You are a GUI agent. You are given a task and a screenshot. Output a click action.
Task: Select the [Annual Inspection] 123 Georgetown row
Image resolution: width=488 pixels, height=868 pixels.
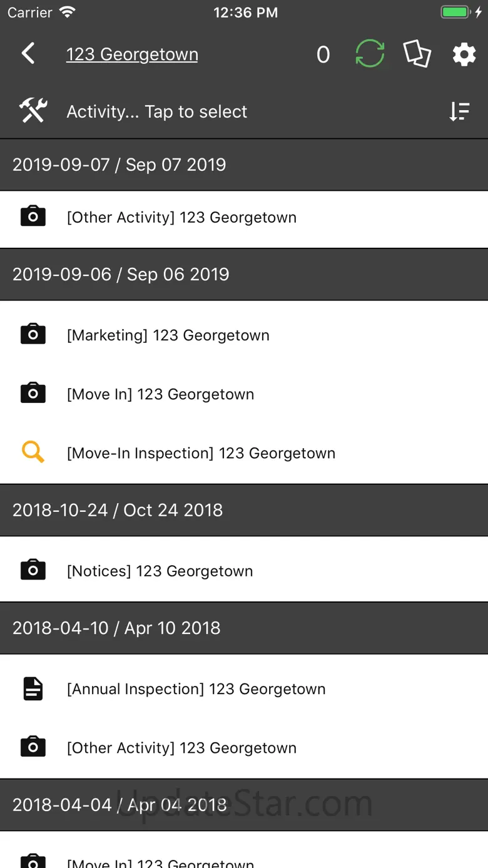196,689
